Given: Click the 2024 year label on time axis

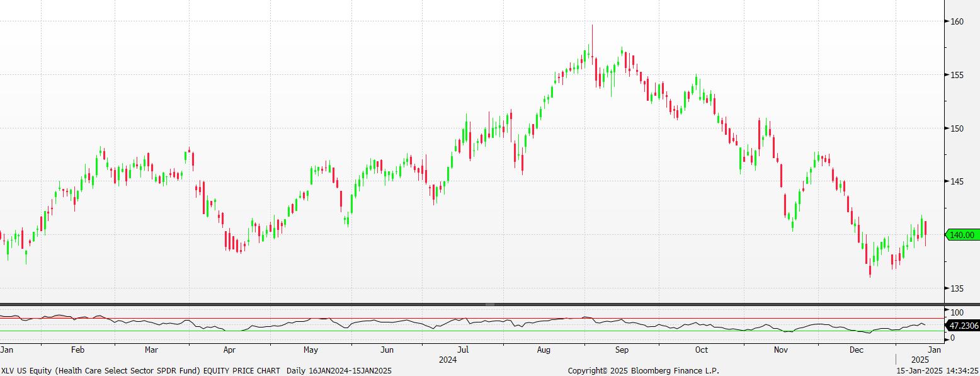Looking at the screenshot, I should pos(448,360).
